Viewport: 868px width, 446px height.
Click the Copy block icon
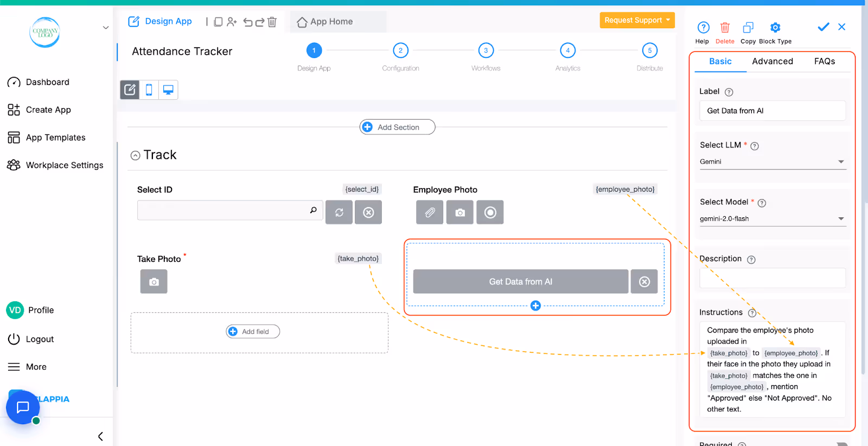748,28
